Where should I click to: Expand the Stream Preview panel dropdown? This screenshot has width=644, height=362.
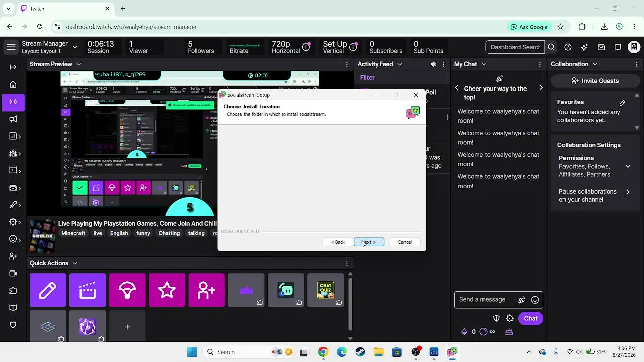point(78,64)
